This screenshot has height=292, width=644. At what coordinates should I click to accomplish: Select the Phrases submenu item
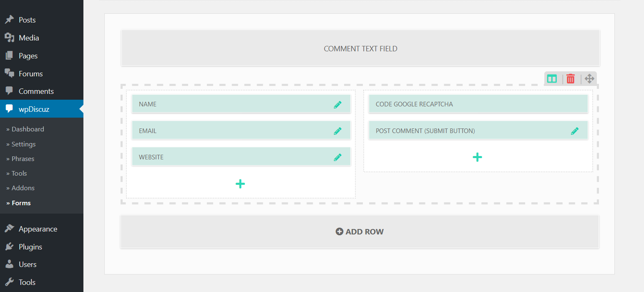point(23,159)
